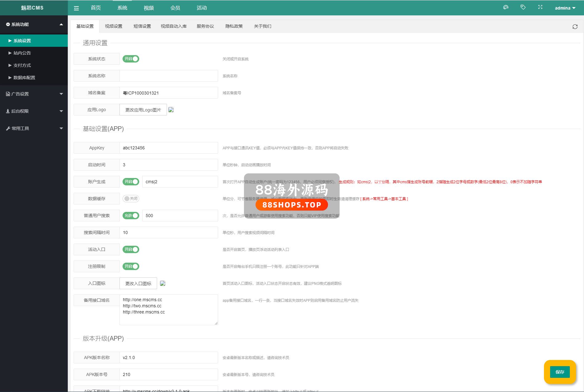Screen dimensions: 584x392
Task: Toggle the 注册限制 switch
Action: pyautogui.click(x=131, y=266)
